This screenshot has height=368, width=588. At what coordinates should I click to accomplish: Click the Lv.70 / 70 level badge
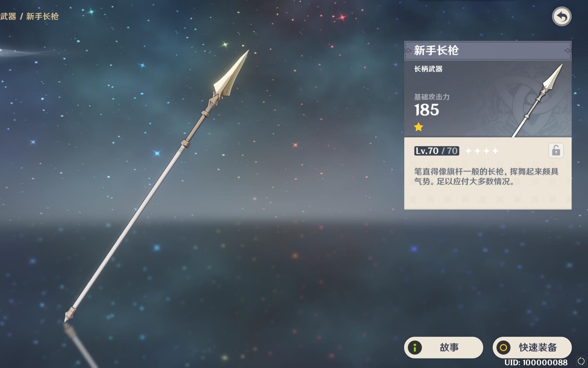pyautogui.click(x=437, y=151)
